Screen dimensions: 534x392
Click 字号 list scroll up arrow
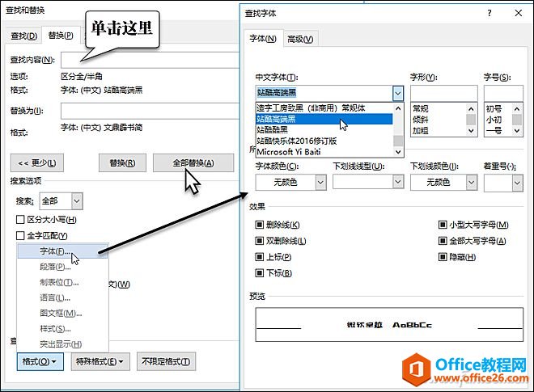[x=517, y=109]
